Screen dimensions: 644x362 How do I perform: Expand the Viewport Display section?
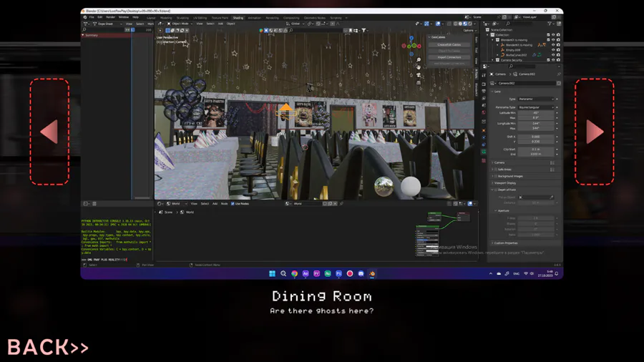click(x=504, y=183)
